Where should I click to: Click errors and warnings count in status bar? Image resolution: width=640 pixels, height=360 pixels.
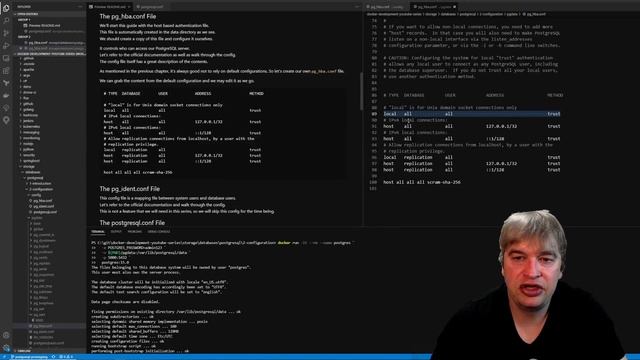[66, 357]
